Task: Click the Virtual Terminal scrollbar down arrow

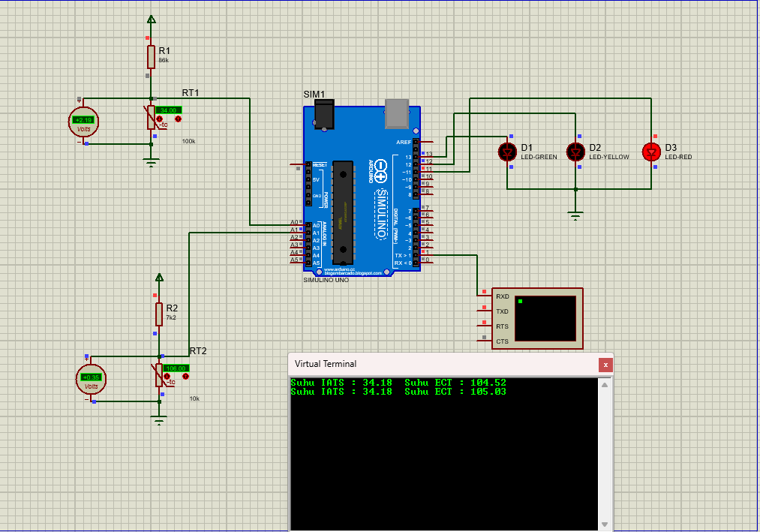Action: [x=605, y=524]
